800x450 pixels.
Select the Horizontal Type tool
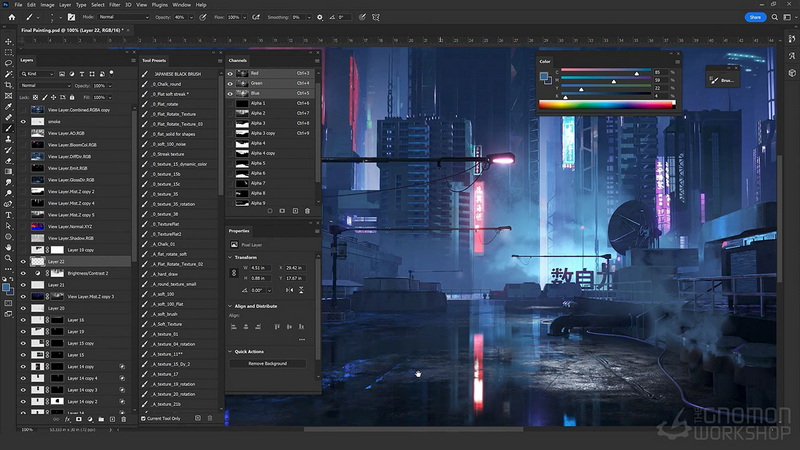point(8,215)
